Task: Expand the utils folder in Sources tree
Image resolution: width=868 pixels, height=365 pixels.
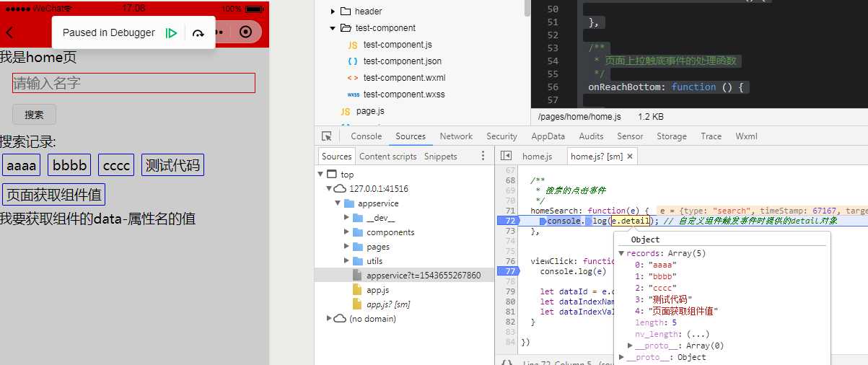Action: (347, 261)
